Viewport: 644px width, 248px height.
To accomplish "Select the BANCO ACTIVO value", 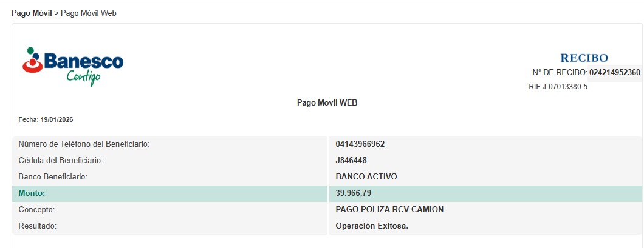I will pos(366,177).
